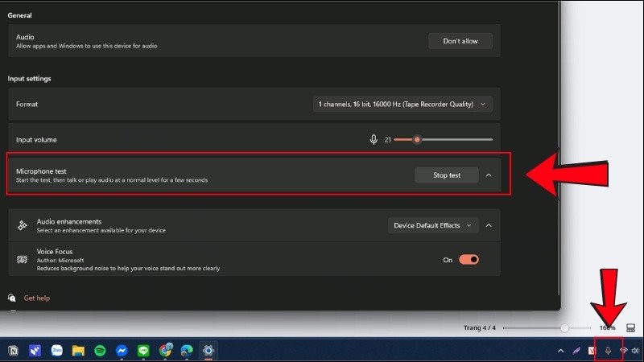Click the Stop test button

(447, 175)
